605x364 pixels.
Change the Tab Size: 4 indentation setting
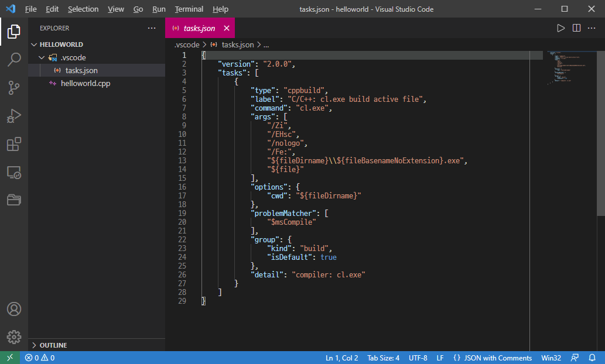(x=383, y=358)
